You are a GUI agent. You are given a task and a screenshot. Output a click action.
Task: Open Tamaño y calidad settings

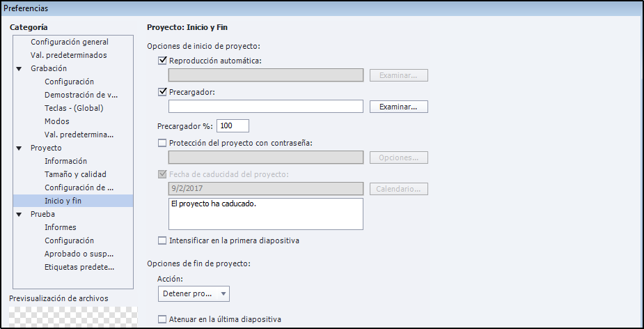click(75, 174)
